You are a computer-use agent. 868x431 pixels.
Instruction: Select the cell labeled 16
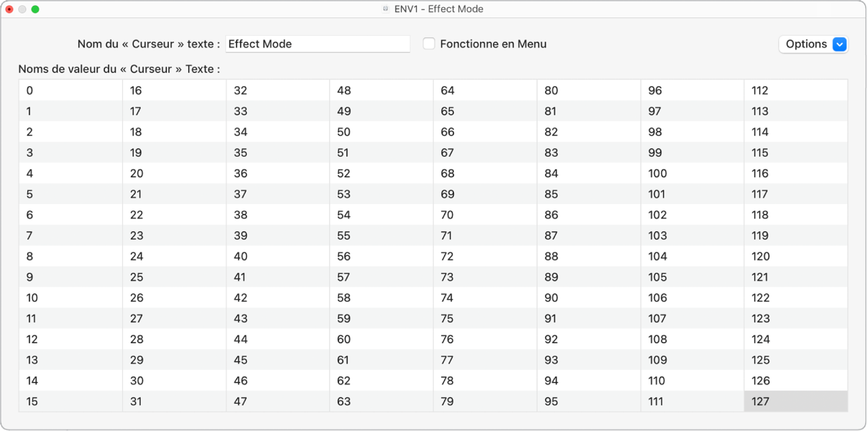174,90
